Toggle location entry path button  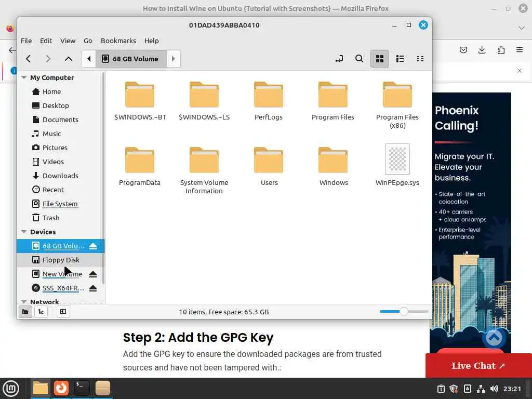(339, 59)
